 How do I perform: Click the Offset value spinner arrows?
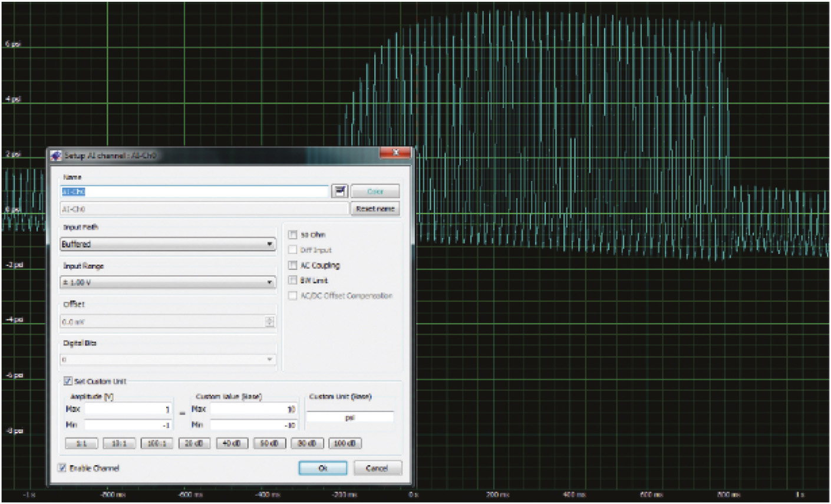point(270,321)
